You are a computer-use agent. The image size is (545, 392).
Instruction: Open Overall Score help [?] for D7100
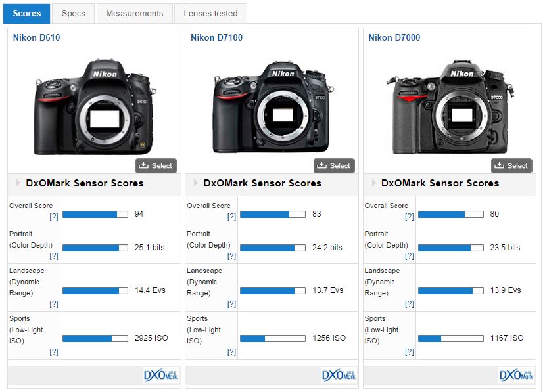click(x=231, y=217)
